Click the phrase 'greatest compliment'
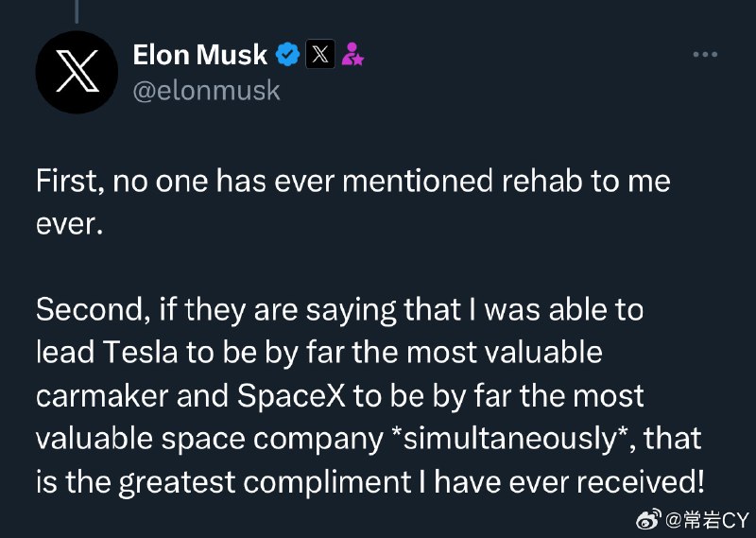This screenshot has width=756, height=538. pyautogui.click(x=265, y=482)
